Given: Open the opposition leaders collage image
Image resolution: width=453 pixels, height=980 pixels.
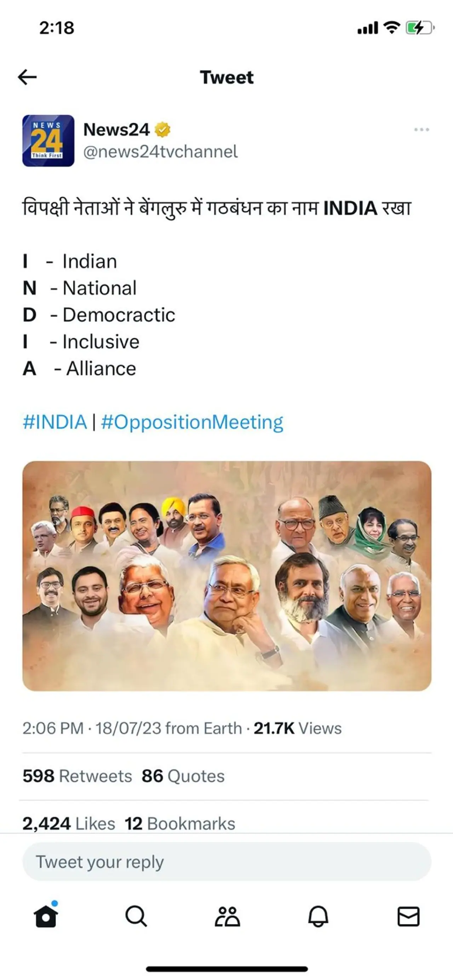Looking at the screenshot, I should [x=227, y=576].
